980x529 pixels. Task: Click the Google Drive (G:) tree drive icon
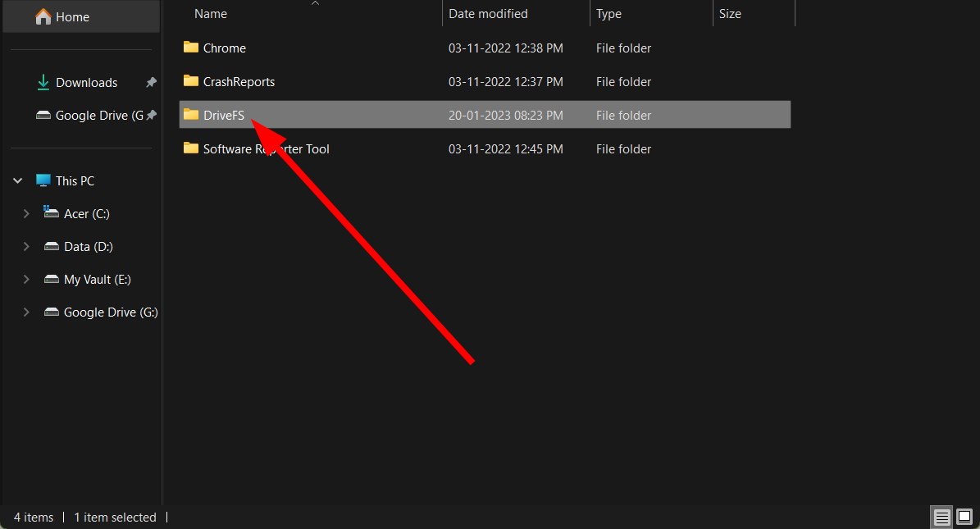coord(51,312)
